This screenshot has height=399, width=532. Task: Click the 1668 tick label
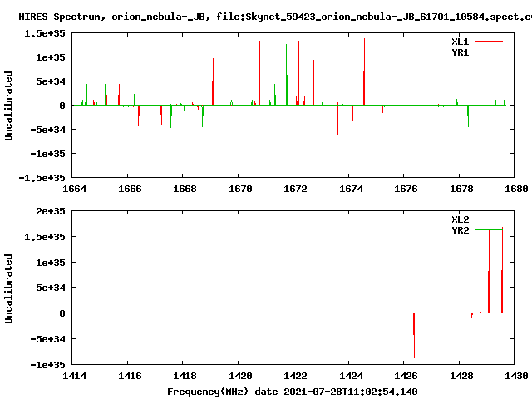pos(185,189)
